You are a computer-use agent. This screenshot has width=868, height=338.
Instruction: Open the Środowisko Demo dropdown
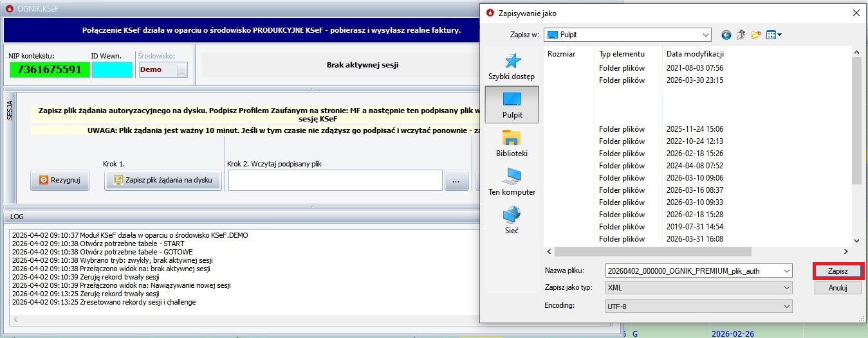tap(181, 69)
